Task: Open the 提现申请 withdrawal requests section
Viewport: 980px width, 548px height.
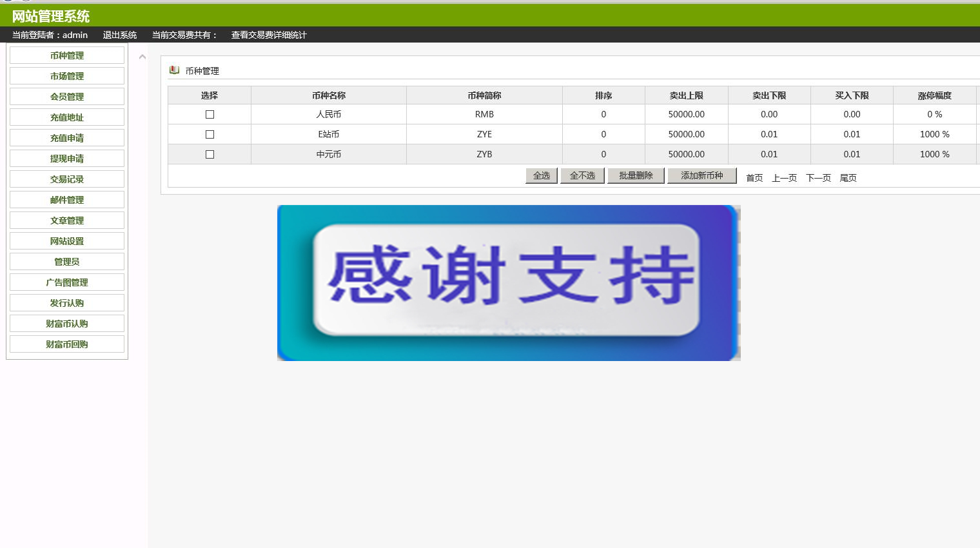Action: tap(66, 158)
